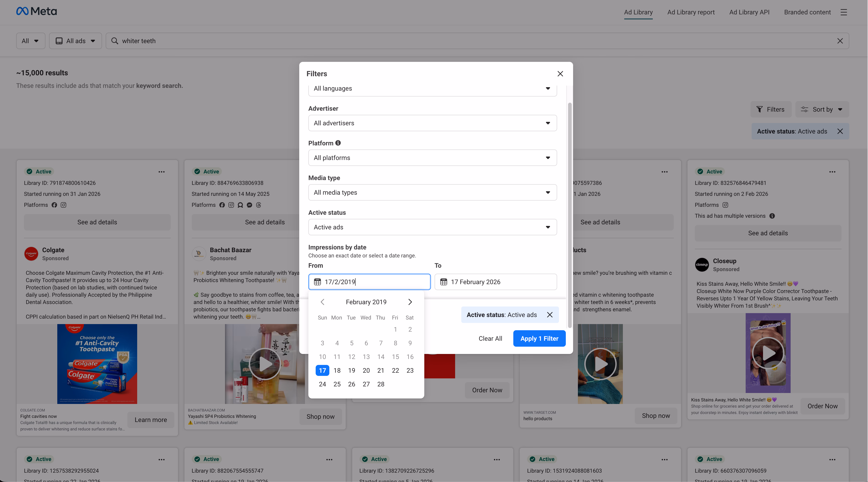Viewport: 868px width, 482px height.
Task: Click Clear All in the filters dialog
Action: (x=490, y=338)
